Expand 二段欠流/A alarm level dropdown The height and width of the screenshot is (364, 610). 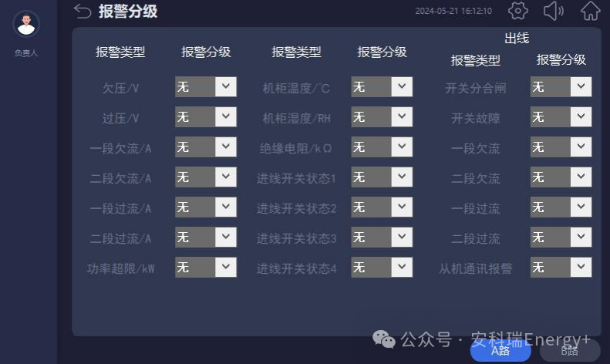tap(205, 177)
